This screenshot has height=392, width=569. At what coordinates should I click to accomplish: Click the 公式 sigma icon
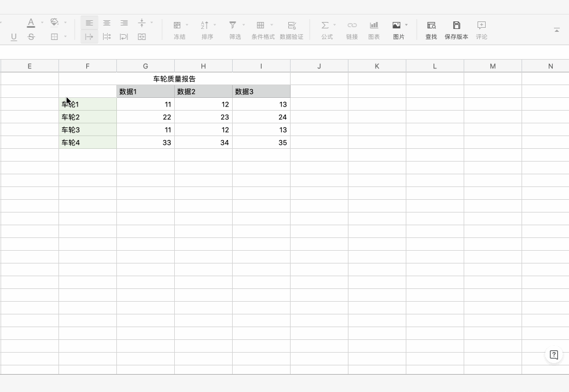tap(325, 25)
